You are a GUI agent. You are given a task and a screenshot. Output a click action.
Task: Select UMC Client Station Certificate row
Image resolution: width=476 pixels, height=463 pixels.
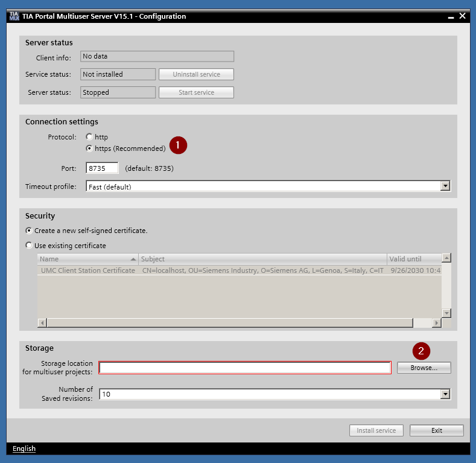(x=240, y=270)
